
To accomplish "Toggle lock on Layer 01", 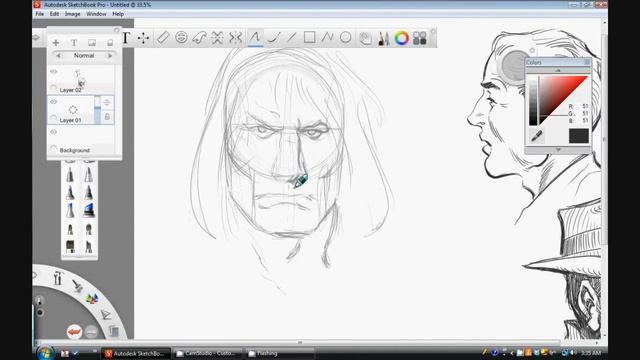I will tap(107, 117).
